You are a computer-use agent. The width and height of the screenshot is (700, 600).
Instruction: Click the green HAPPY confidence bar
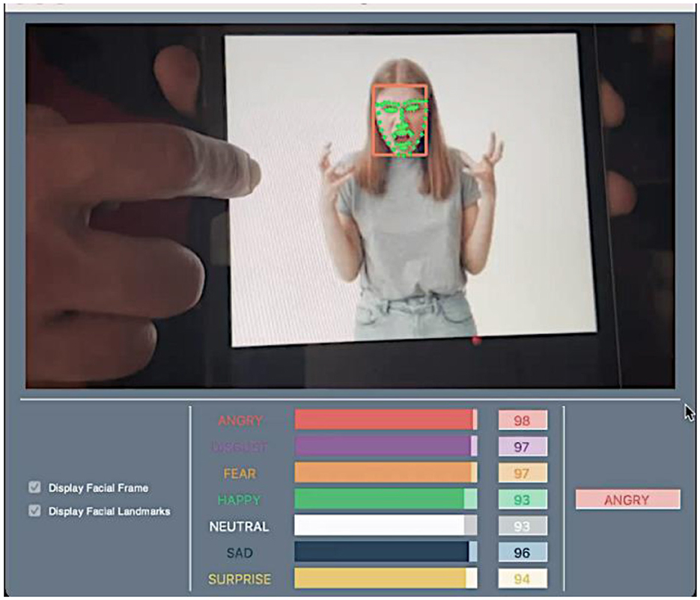385,499
